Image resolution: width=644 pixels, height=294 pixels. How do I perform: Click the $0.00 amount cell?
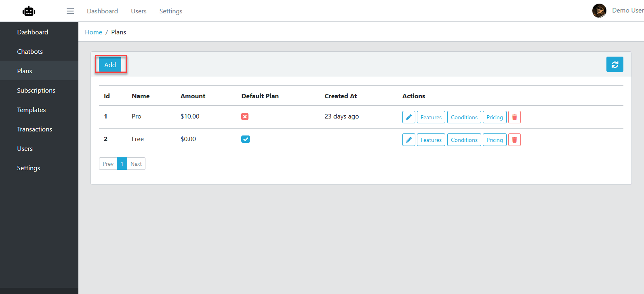click(188, 139)
